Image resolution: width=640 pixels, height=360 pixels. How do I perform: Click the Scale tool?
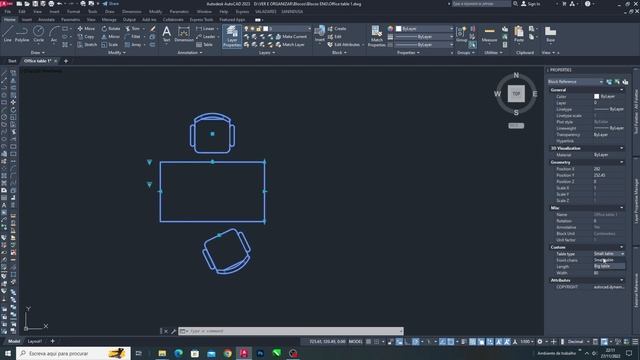(110, 44)
